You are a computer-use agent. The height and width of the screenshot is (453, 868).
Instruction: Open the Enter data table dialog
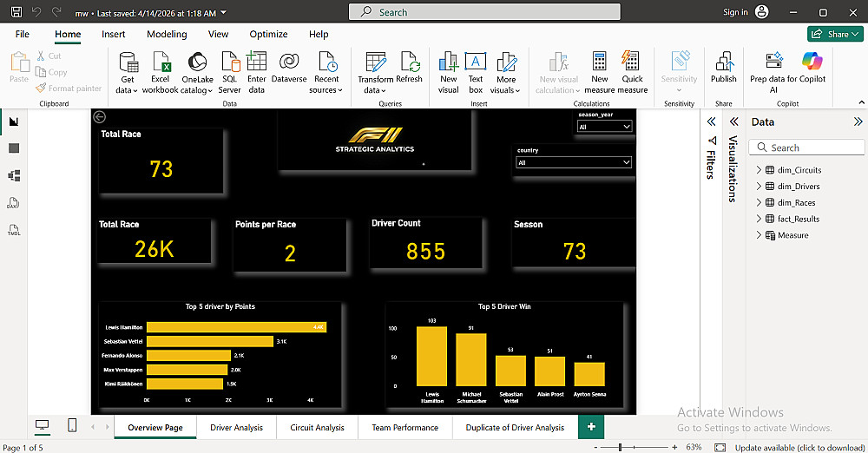256,73
